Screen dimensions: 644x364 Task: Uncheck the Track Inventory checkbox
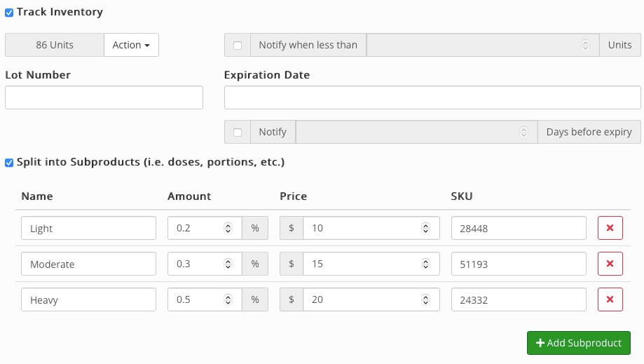(x=9, y=13)
